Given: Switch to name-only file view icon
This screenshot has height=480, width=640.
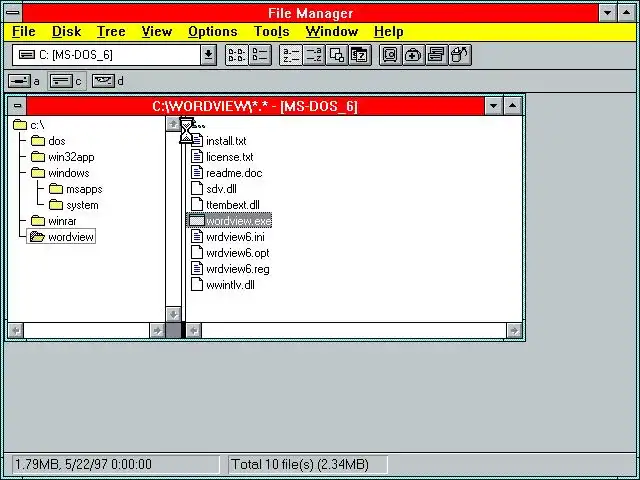Looking at the screenshot, I should [237, 55].
